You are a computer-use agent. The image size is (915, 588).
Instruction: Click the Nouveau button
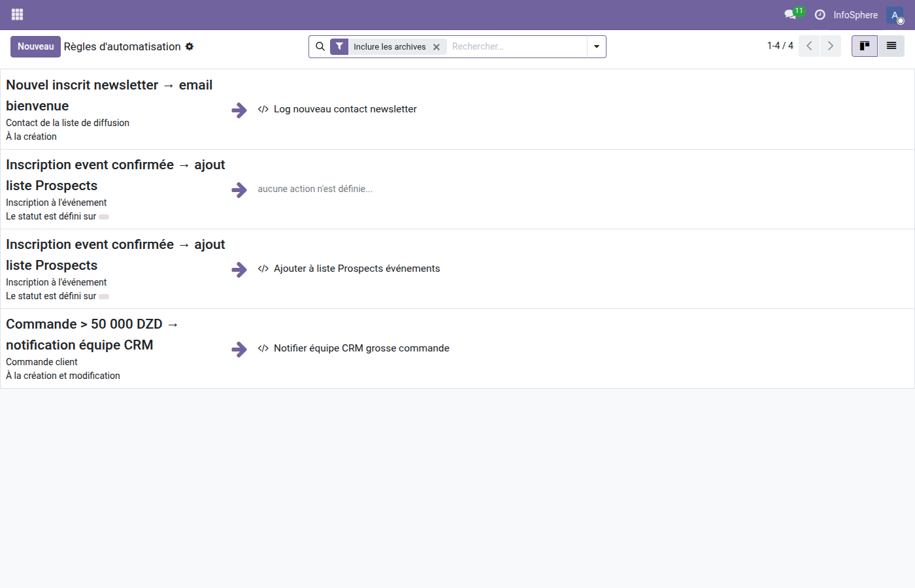pos(35,46)
